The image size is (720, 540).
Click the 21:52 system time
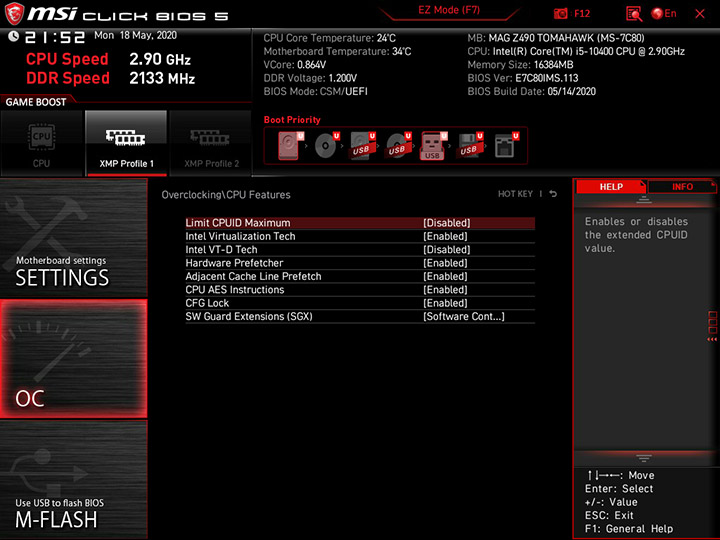(x=55, y=37)
